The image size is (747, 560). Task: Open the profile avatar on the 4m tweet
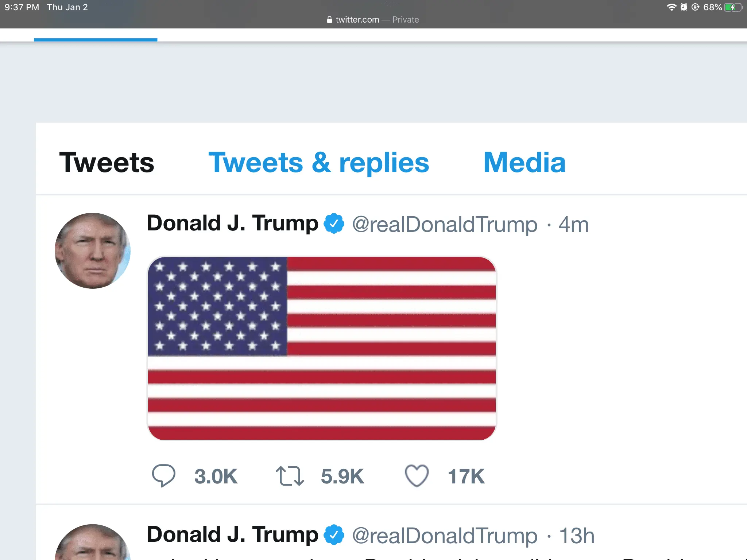(x=93, y=251)
